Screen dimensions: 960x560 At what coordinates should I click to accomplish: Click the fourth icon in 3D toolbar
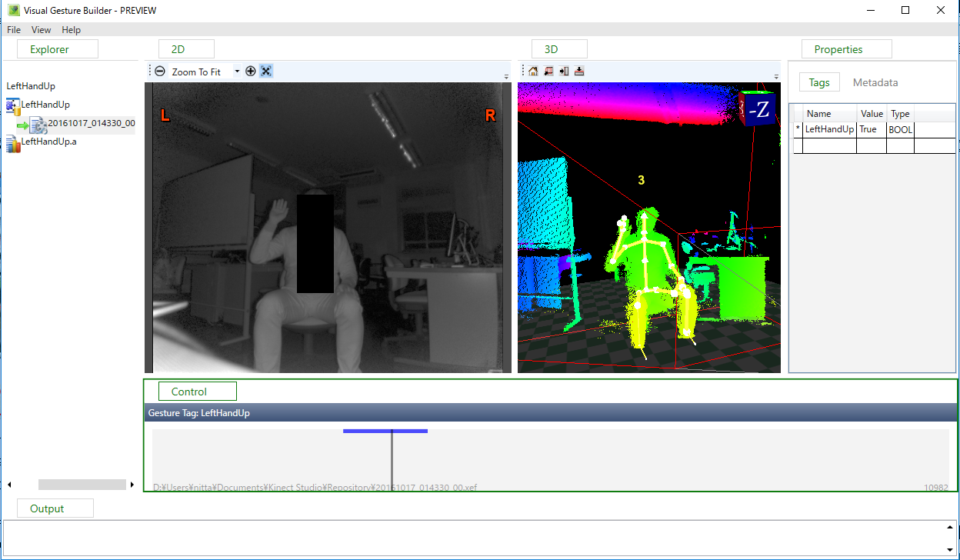click(x=579, y=72)
